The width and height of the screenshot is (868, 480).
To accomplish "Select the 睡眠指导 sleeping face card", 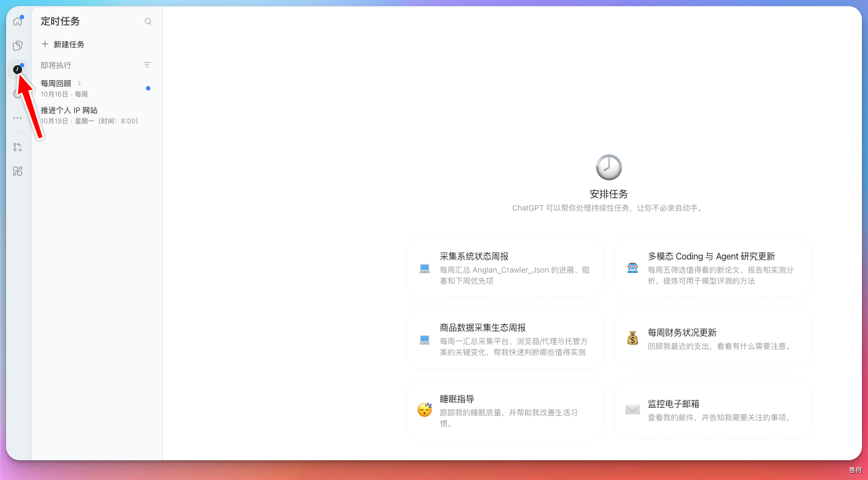I will (x=505, y=410).
